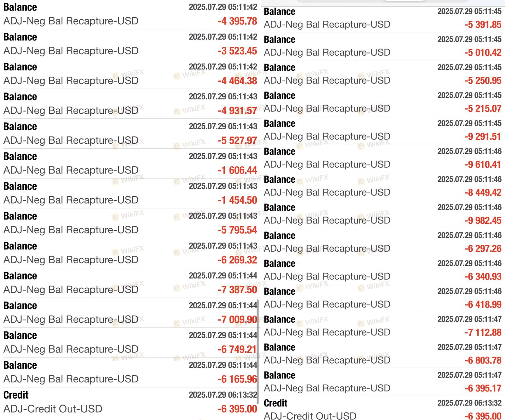Screen dimensions: 505x420
Task: Click the -1 606.44 balance row
Action: tap(130, 163)
